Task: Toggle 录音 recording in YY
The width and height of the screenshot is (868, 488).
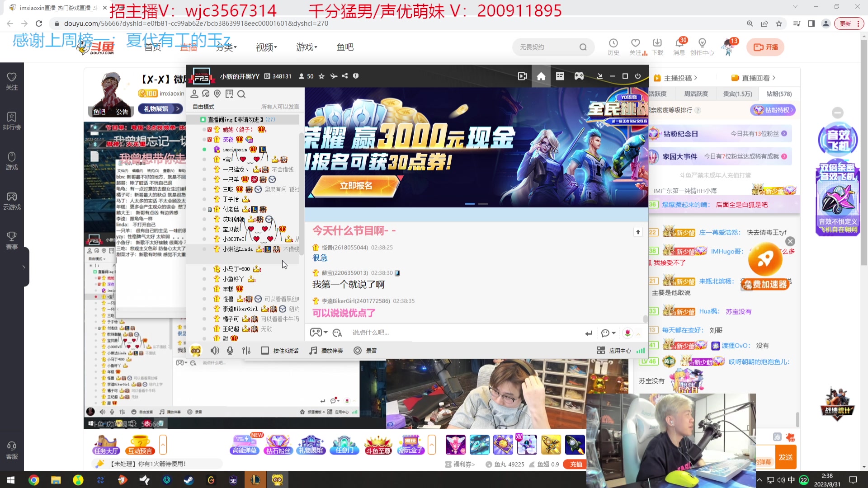Action: pos(365,351)
